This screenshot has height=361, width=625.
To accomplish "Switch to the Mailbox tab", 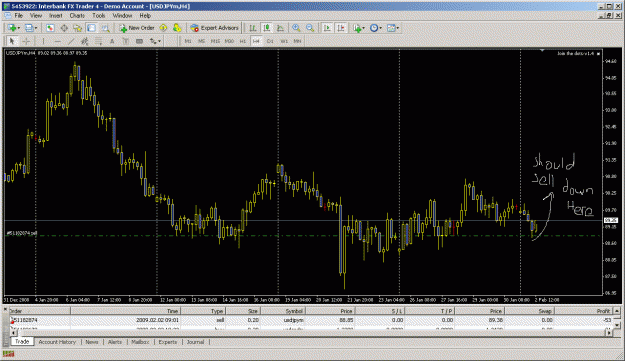I will (x=140, y=342).
